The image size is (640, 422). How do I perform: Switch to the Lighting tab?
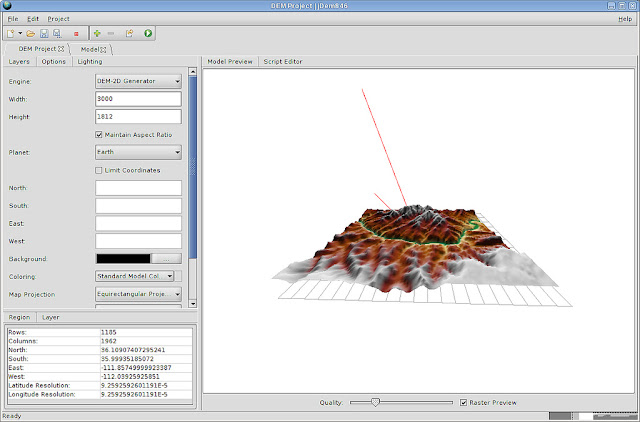(90, 62)
